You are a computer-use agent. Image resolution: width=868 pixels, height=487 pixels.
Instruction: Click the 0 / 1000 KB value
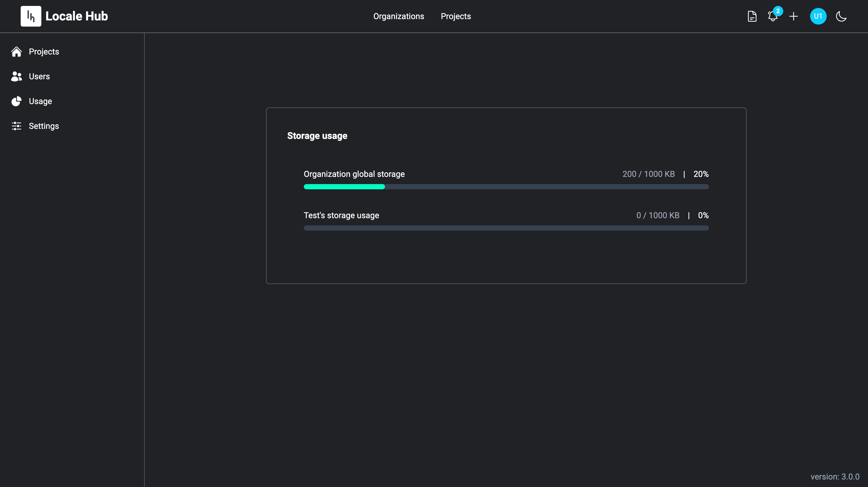point(658,215)
